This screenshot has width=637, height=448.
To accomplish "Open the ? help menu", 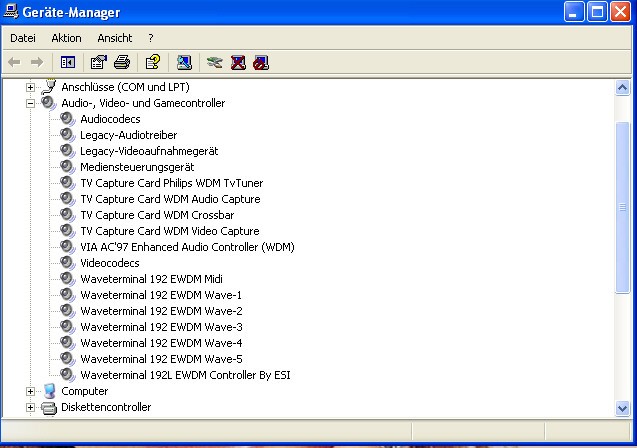I will pos(151,38).
